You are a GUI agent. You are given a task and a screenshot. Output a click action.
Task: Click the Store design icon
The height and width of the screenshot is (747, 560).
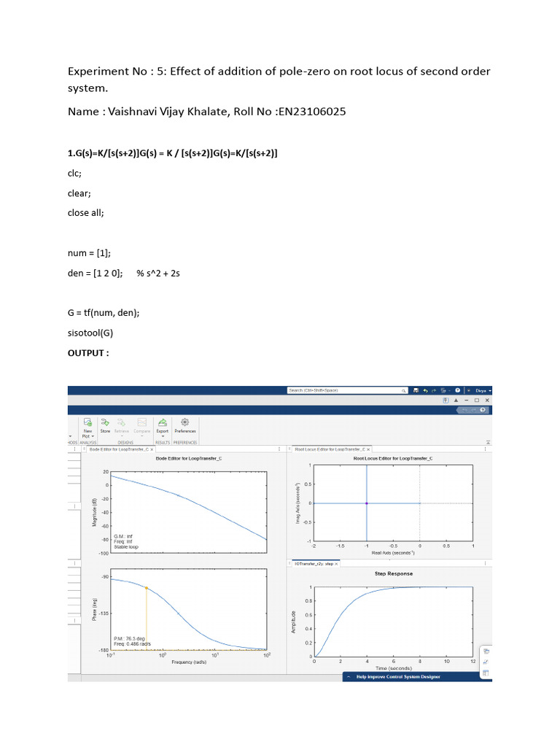pyautogui.click(x=105, y=422)
